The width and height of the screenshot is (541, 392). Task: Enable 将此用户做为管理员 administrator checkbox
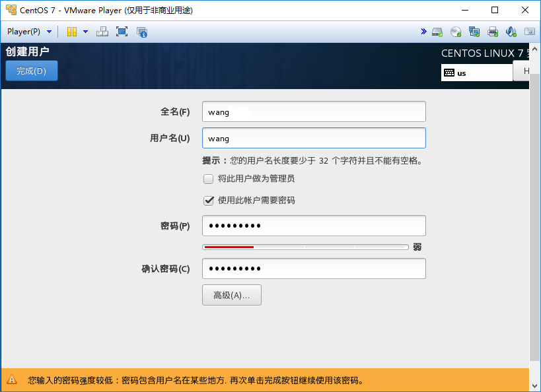[x=208, y=179]
